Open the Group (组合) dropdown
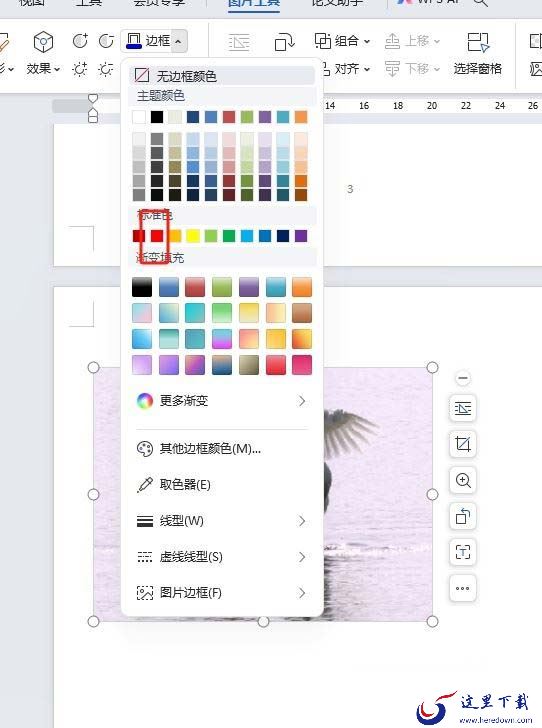Image resolution: width=542 pixels, height=728 pixels. [343, 41]
